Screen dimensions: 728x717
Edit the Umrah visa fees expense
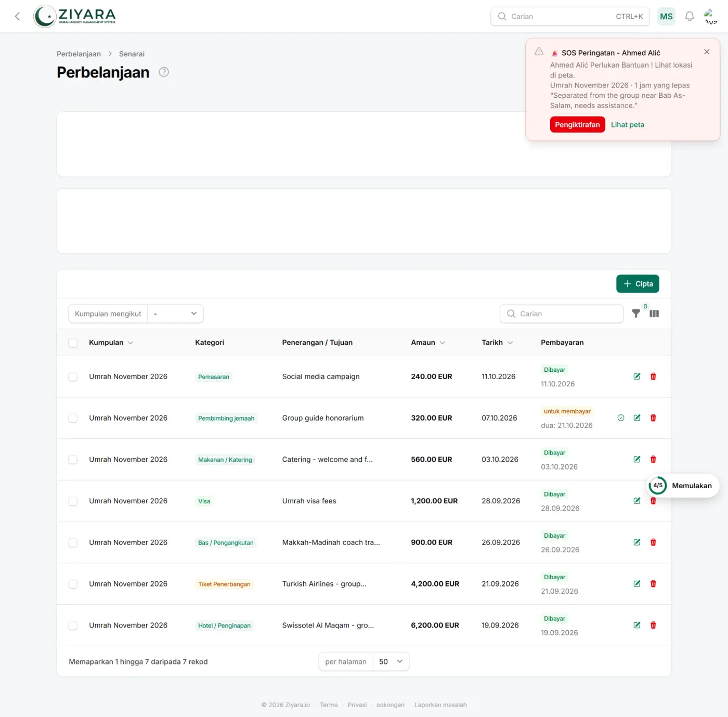[637, 501]
